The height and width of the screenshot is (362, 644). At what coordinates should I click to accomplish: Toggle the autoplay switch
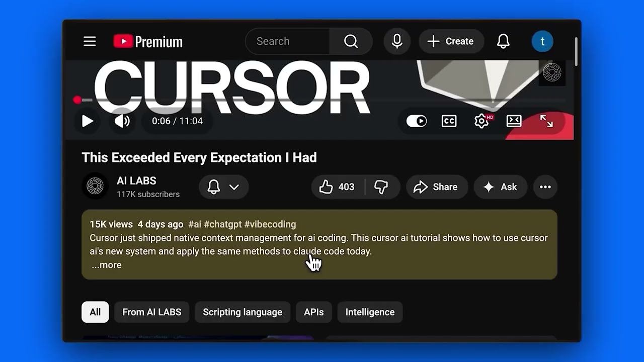[417, 121]
